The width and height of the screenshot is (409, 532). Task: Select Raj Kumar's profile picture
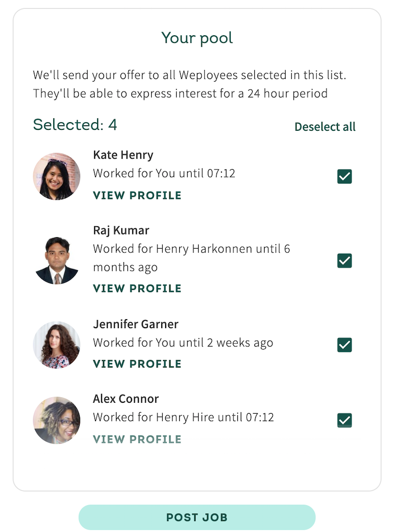[x=56, y=260]
